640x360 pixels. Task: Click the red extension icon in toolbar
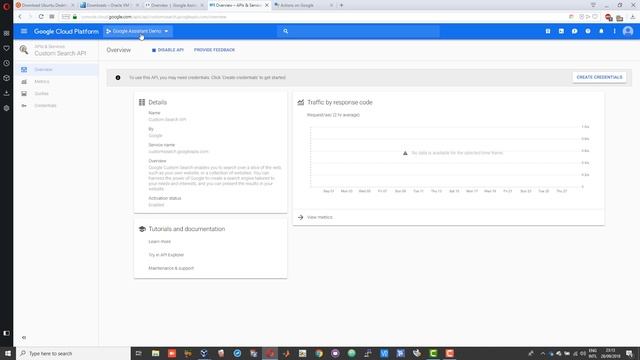(609, 17)
